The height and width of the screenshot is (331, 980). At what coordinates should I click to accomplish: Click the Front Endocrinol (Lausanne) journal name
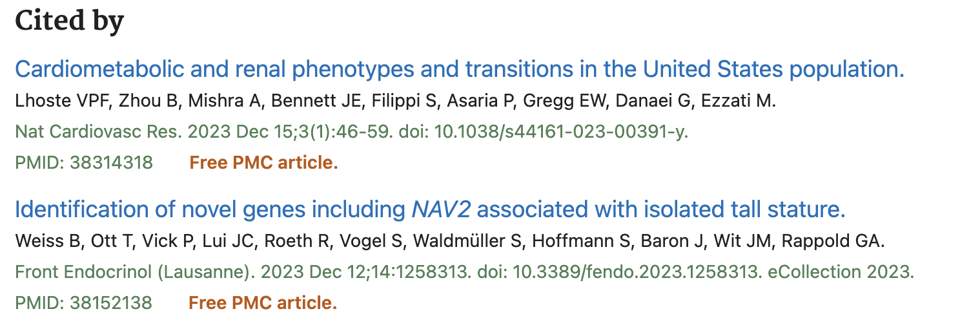tap(131, 272)
